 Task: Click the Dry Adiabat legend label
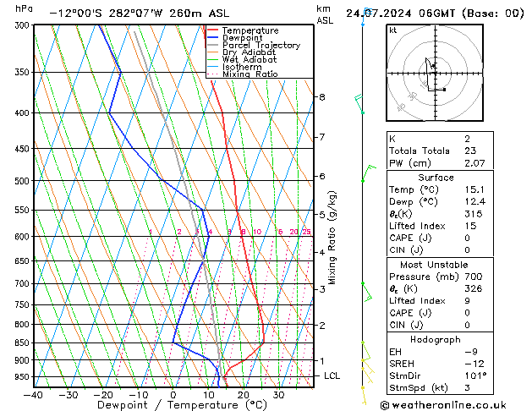249,52
